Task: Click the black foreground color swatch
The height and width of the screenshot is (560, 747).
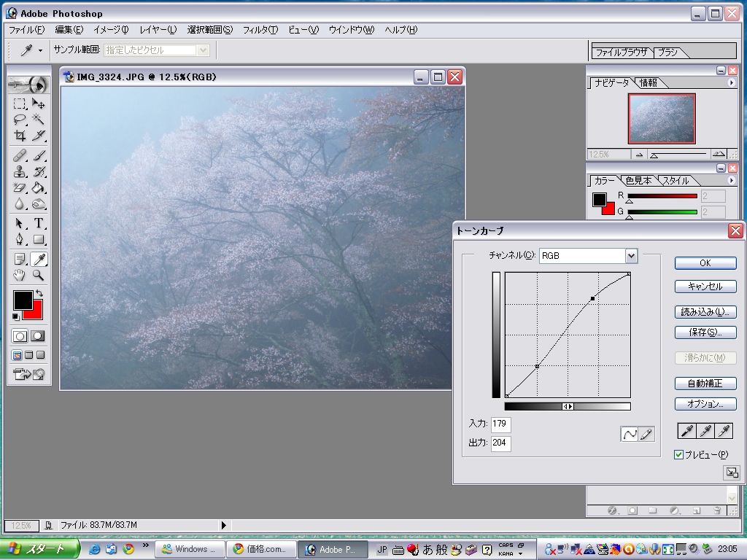Action: [x=22, y=300]
